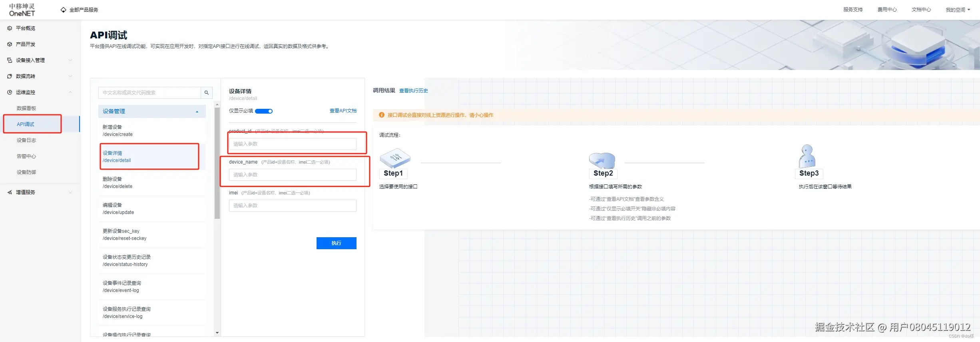Select 设备事件记录查询 API entry
This screenshot has width=980, height=342.
click(x=152, y=287)
